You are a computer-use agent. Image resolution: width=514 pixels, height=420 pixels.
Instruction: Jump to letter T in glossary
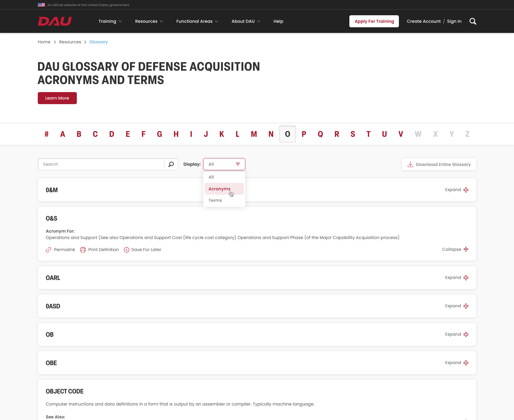pos(368,134)
